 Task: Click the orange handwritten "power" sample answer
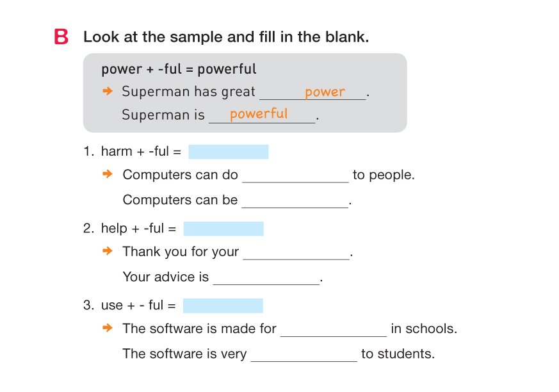tap(325, 92)
